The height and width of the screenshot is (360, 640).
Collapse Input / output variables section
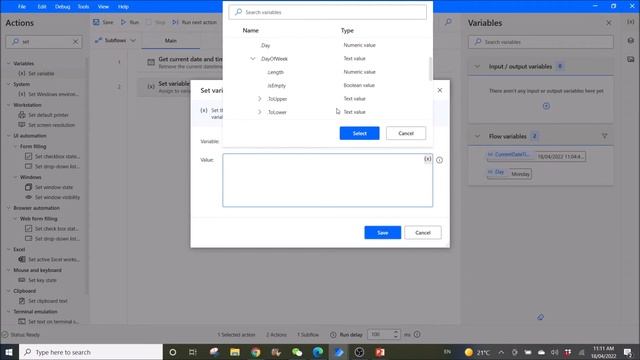[x=477, y=67]
